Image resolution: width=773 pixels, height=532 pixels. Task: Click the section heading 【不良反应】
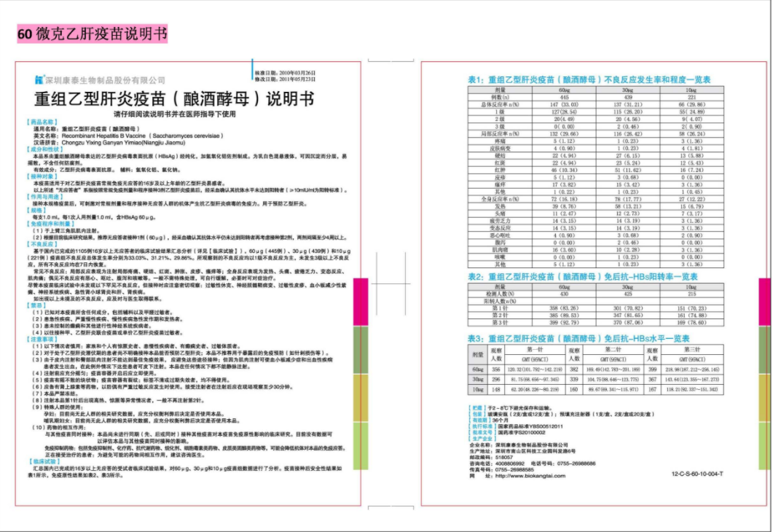pos(42,244)
